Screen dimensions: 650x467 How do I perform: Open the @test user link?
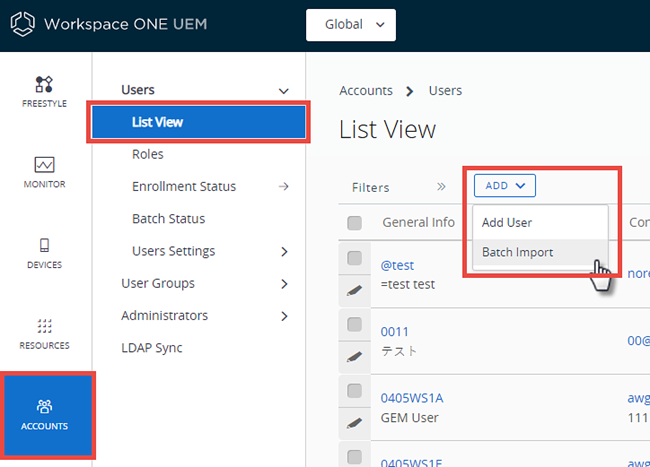(397, 265)
